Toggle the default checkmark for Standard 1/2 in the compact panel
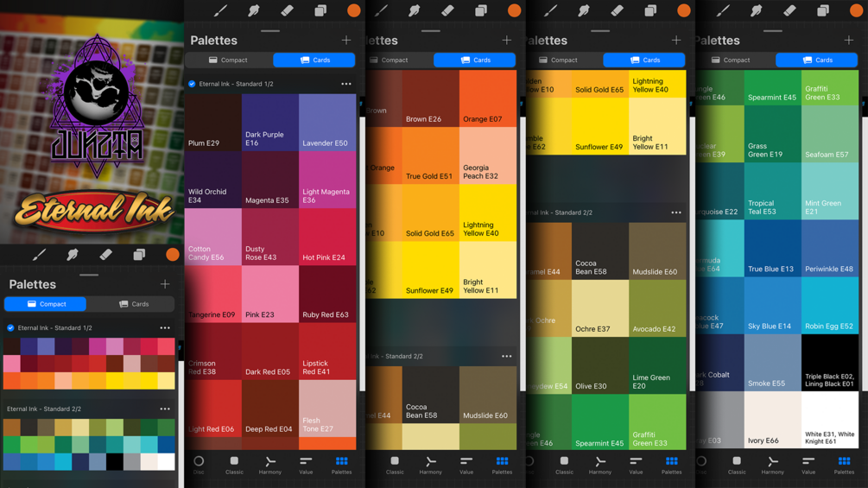This screenshot has width=868, height=488. [10, 327]
